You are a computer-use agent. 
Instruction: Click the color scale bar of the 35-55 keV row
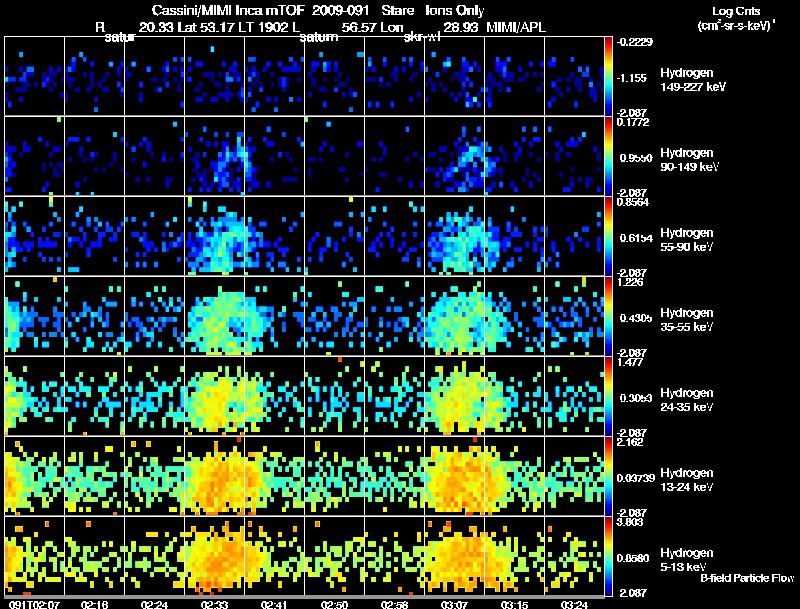608,316
